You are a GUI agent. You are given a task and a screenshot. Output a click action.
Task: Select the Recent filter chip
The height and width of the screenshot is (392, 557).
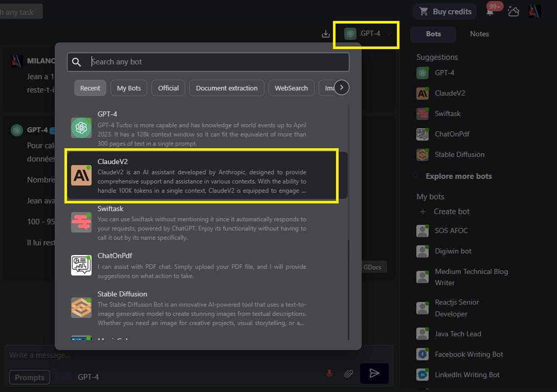tap(90, 88)
